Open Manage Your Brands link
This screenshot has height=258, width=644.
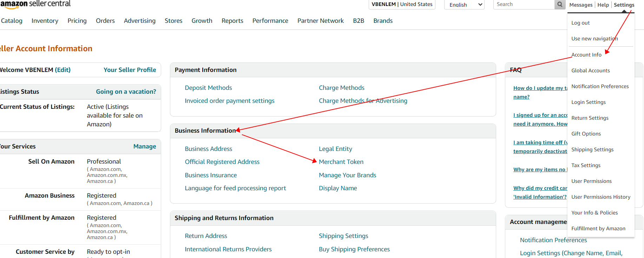point(348,175)
